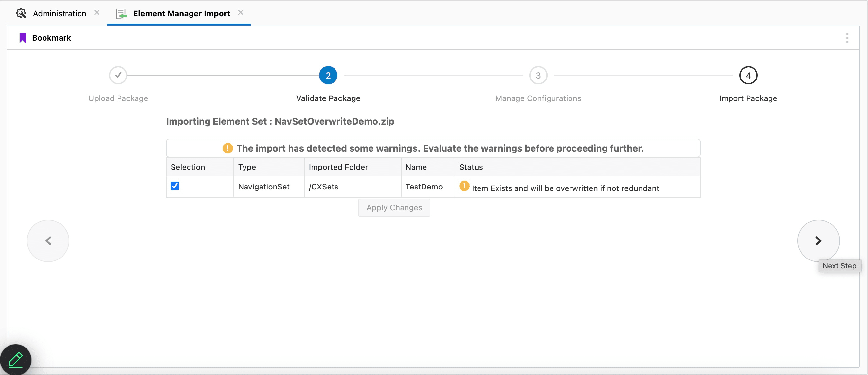The image size is (868, 375).
Task: Close the Administration tab
Action: [97, 12]
